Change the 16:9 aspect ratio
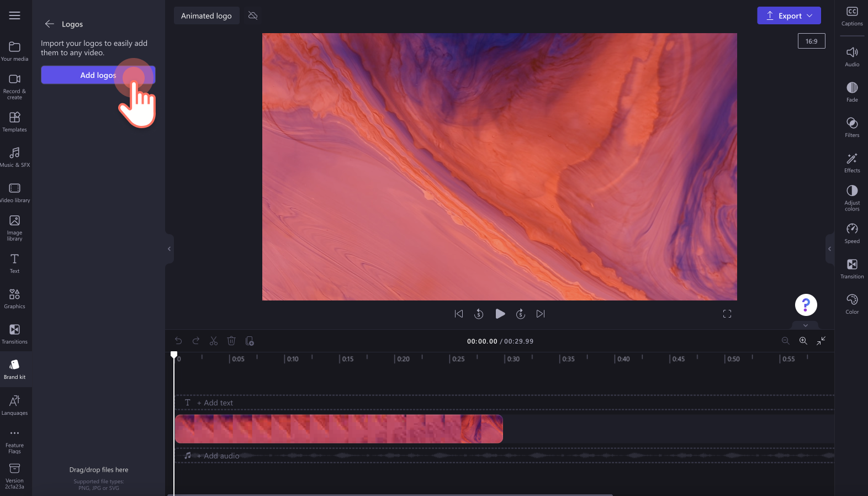The image size is (868, 496). (x=811, y=41)
